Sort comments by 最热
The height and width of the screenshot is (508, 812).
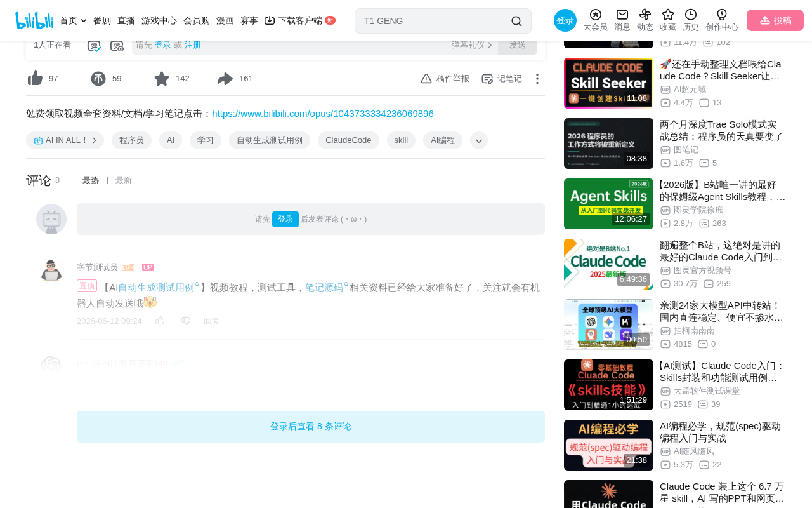(91, 180)
